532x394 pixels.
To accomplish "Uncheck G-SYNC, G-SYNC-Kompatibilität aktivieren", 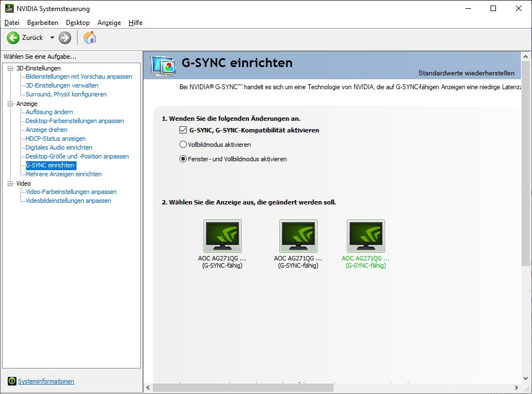I will click(x=183, y=130).
